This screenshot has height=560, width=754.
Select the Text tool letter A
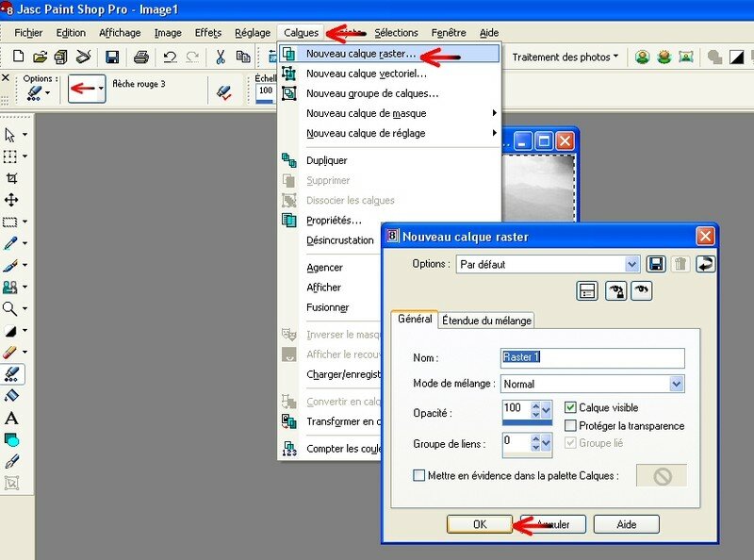click(x=11, y=418)
